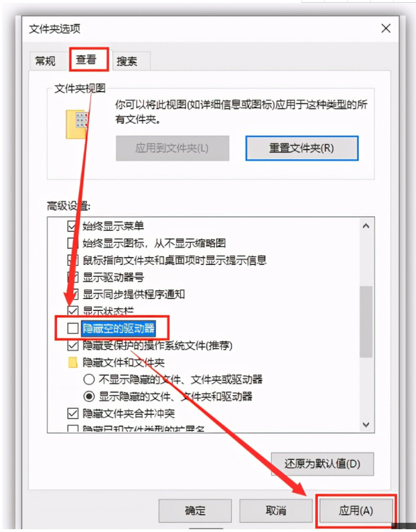Image resolution: width=416 pixels, height=532 pixels.
Task: Toggle the 隐藏空的驱动器 checkbox
Action: 72,328
